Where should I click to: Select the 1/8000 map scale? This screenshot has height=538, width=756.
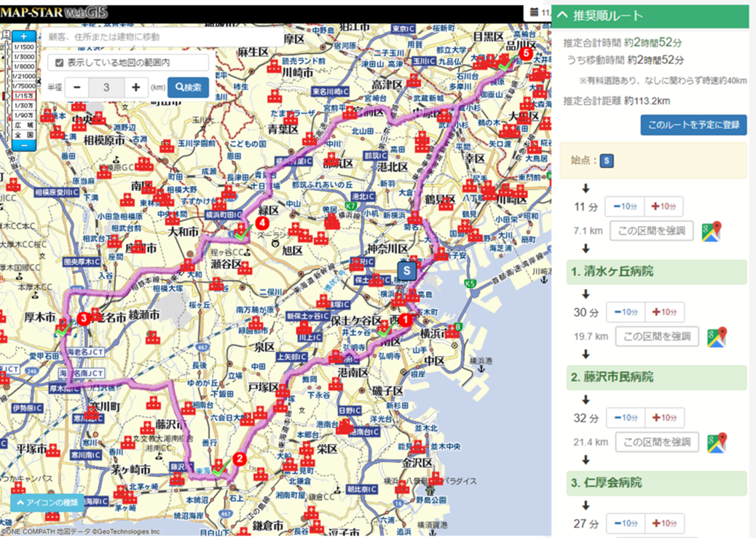(x=23, y=66)
